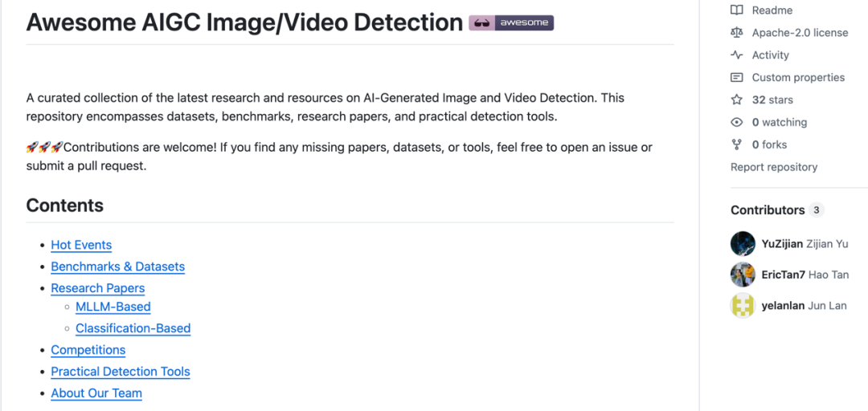This screenshot has width=868, height=411.
Task: Open the Classification-Based sub-section link
Action: click(x=133, y=328)
